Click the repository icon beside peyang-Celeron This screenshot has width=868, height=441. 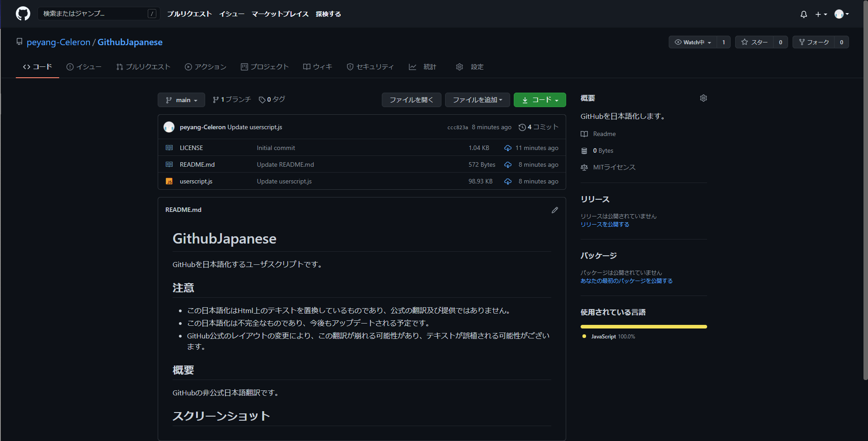click(x=19, y=42)
